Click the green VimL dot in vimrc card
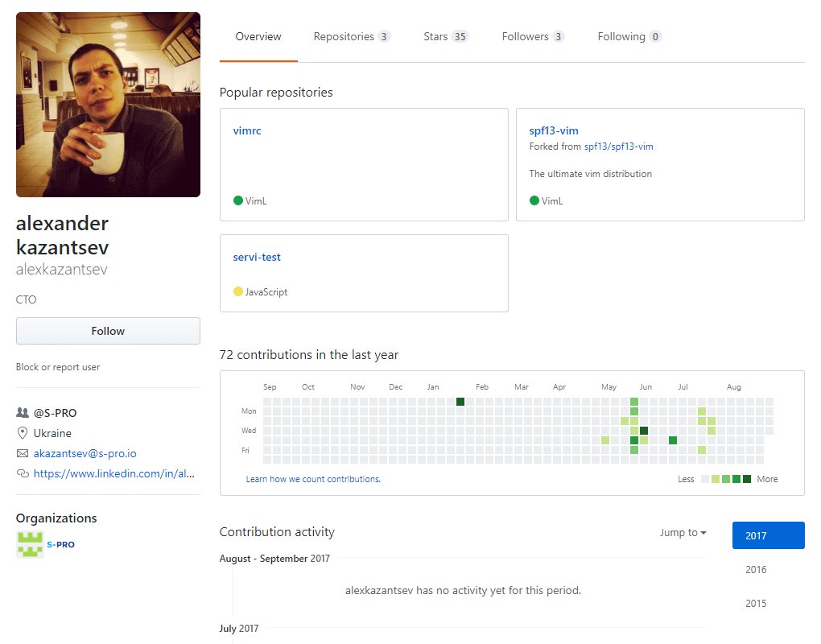The image size is (821, 644). pos(238,200)
